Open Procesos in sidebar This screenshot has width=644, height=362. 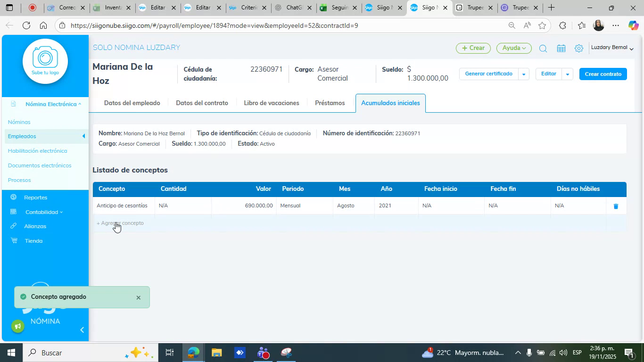pyautogui.click(x=19, y=180)
